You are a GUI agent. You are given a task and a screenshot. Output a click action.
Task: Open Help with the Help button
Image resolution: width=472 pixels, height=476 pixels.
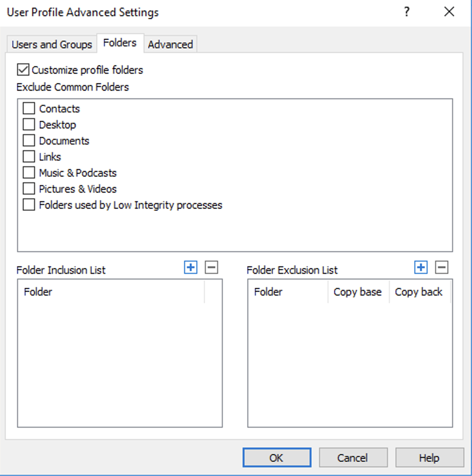tap(429, 458)
